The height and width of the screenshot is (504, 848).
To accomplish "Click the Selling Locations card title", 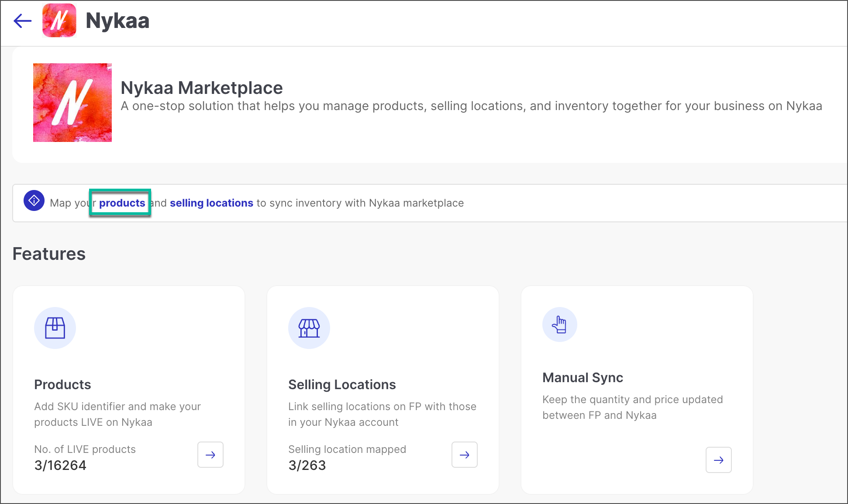I will 341,385.
